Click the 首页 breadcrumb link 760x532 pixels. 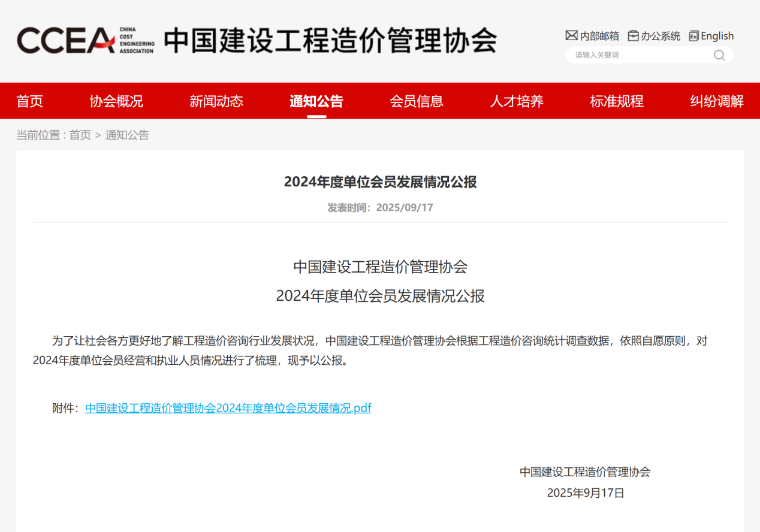click(80, 135)
